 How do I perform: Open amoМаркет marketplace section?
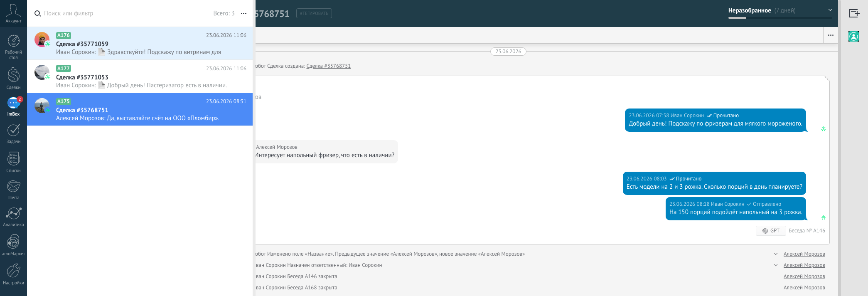tap(13, 245)
